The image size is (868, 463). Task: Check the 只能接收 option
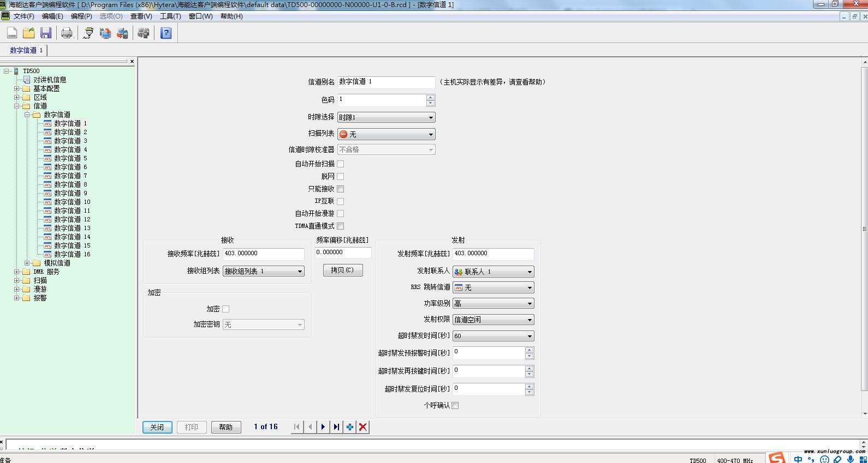pos(341,189)
